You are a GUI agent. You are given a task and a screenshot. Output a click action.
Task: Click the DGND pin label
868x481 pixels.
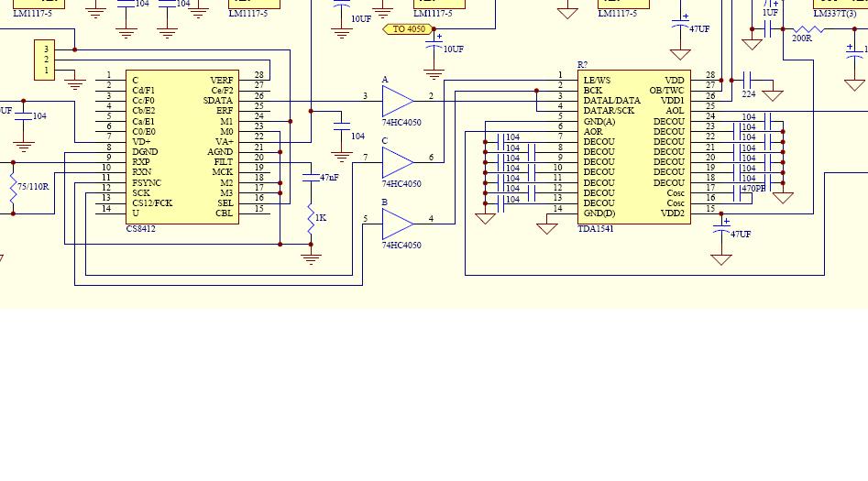click(x=145, y=152)
